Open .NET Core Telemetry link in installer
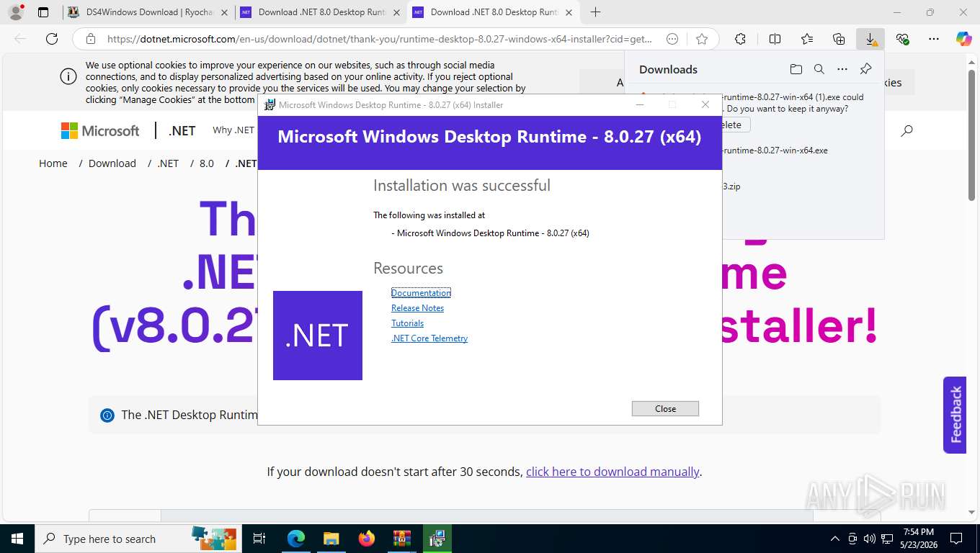Image resolution: width=980 pixels, height=553 pixels. tap(429, 338)
